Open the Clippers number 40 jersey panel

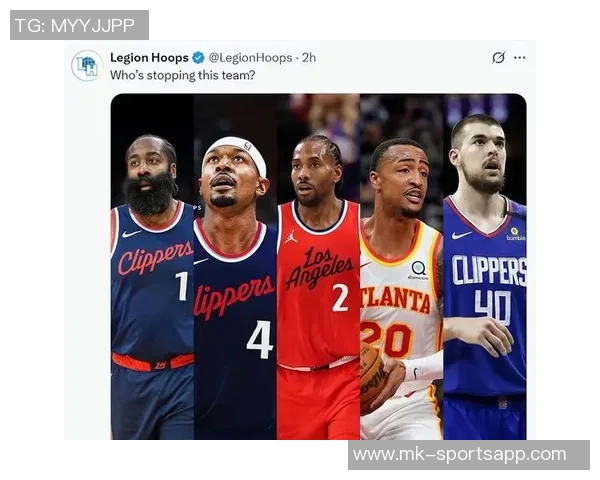click(x=485, y=266)
